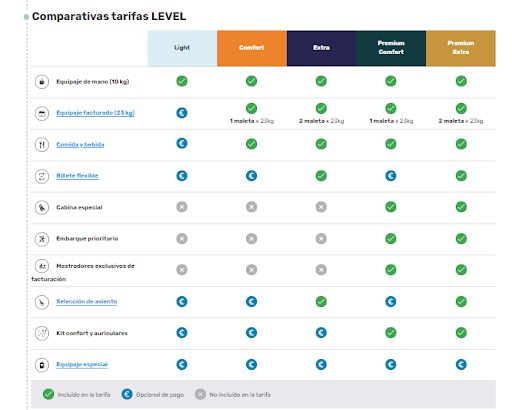Open the Selección de asiento link
The width and height of the screenshot is (512, 410).
[86, 301]
